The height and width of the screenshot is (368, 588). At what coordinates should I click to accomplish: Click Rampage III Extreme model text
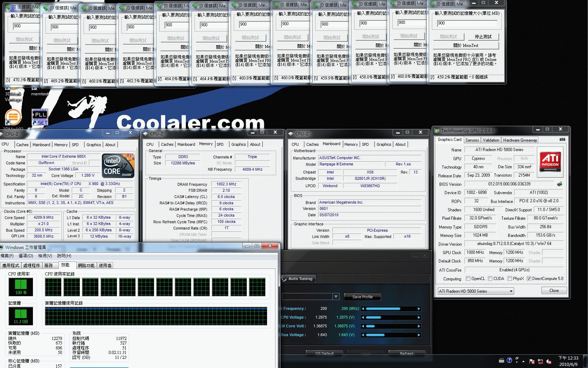336,164
